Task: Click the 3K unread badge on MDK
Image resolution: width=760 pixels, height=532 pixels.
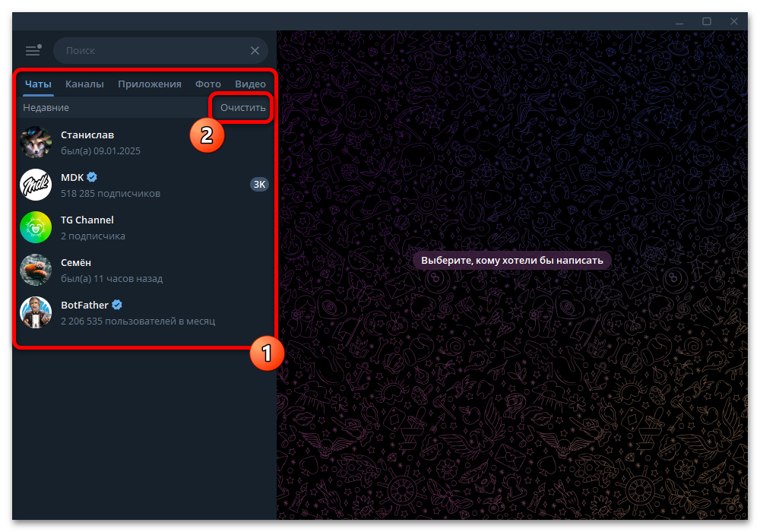Action: click(259, 184)
